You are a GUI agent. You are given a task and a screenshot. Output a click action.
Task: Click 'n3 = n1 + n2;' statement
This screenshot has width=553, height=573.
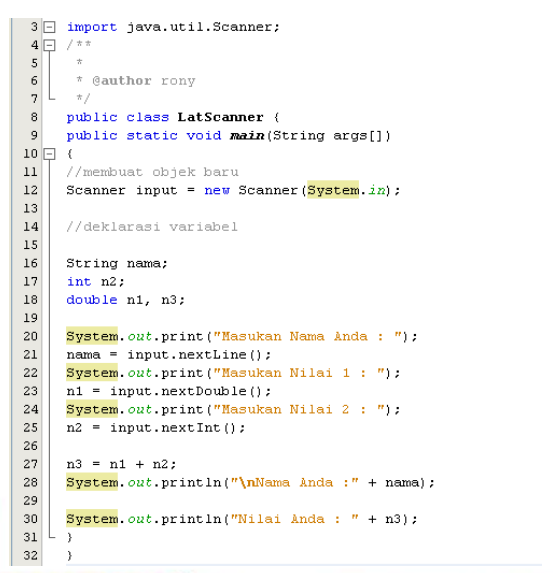[x=121, y=464]
